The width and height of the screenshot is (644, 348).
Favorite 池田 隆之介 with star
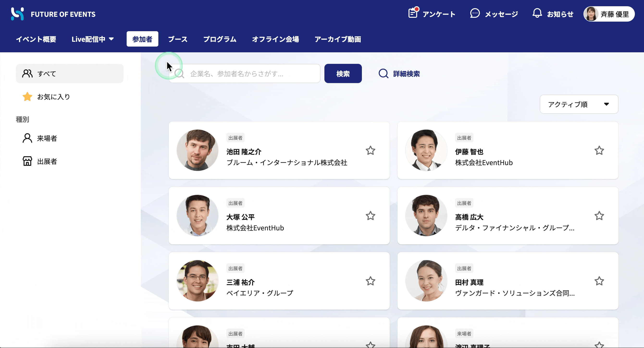pos(370,150)
